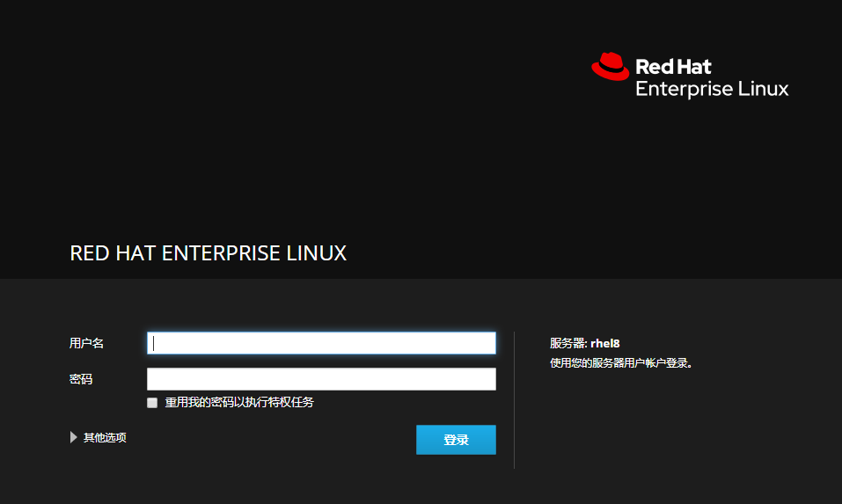The width and height of the screenshot is (842, 504).
Task: Click the Red Hat fedora logo icon
Action: [x=610, y=67]
